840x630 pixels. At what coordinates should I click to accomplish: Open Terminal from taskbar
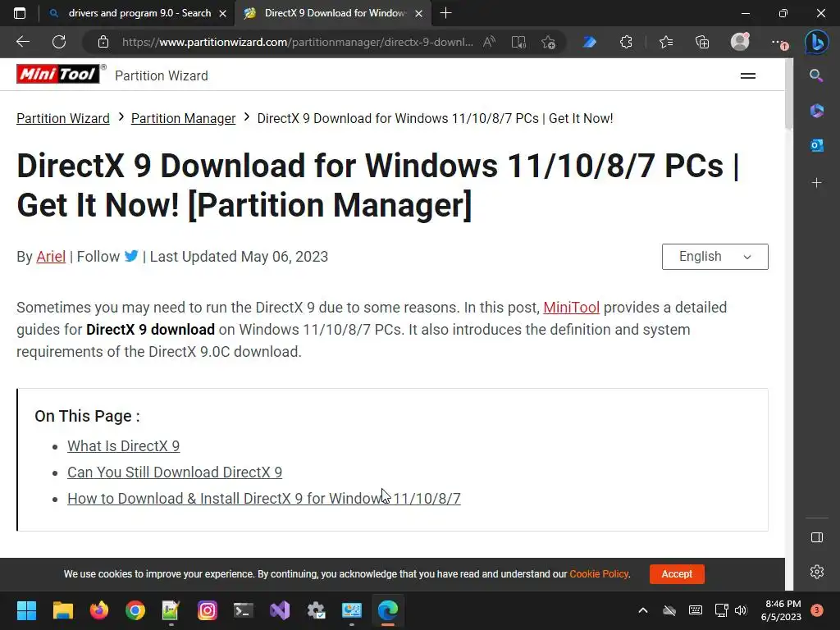click(x=243, y=610)
